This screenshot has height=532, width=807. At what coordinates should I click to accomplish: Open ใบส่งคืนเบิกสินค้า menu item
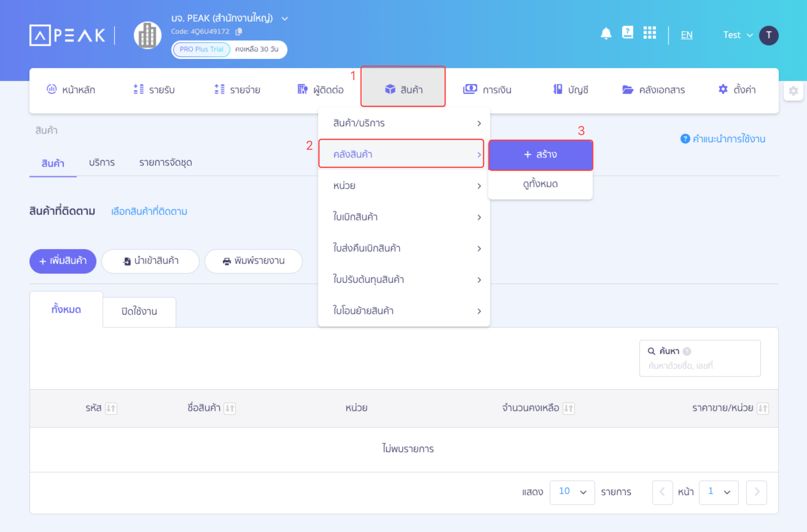coord(404,248)
